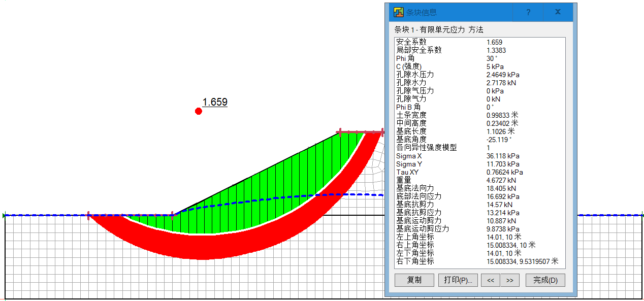Select the 底部法向应力 row
The image size is (644, 301).
click(479, 196)
